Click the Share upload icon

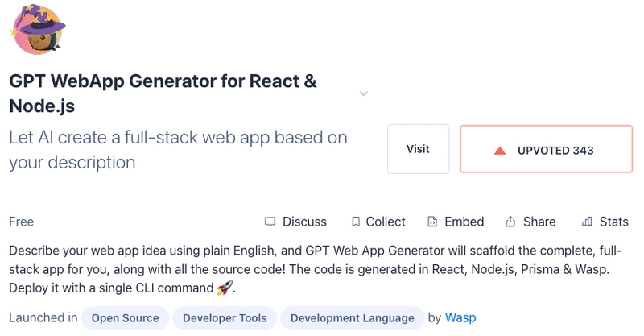point(510,222)
